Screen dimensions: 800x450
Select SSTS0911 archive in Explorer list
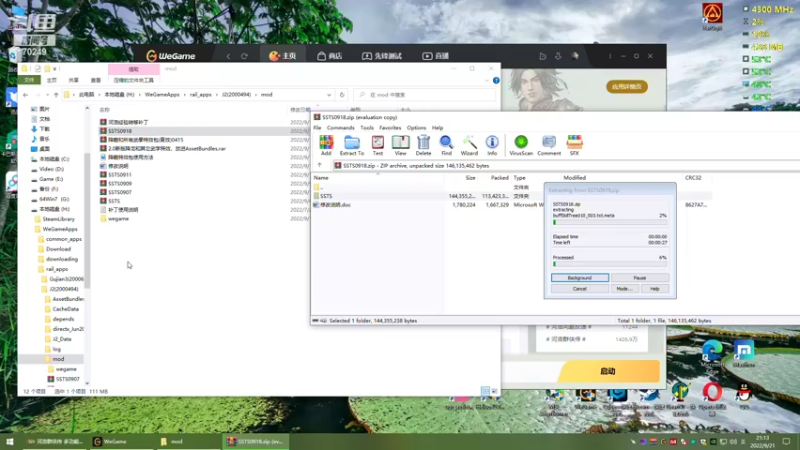point(120,175)
